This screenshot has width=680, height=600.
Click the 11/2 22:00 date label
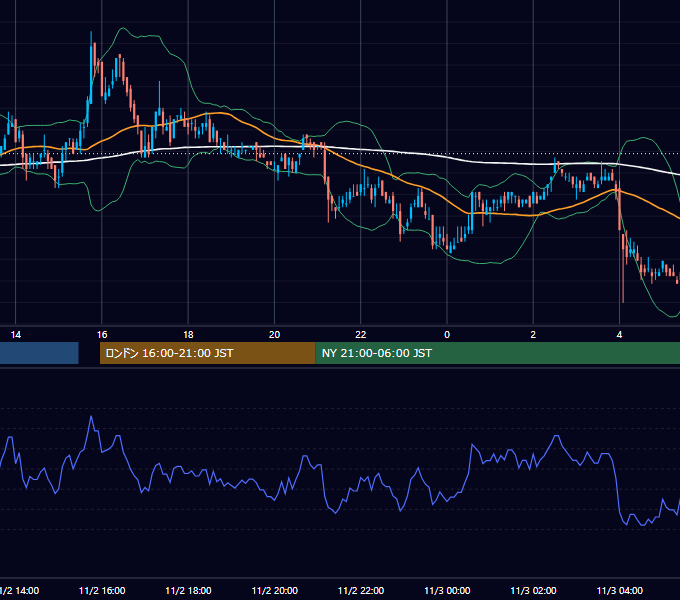[361, 590]
